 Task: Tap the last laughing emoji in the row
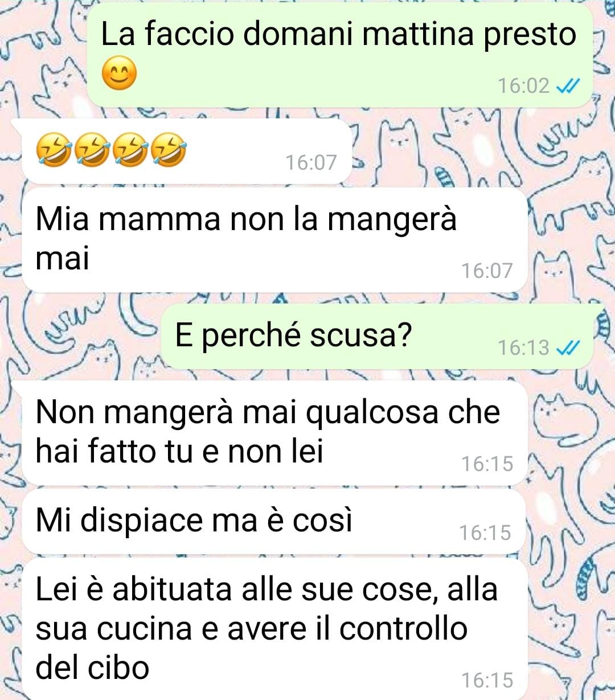click(x=170, y=150)
